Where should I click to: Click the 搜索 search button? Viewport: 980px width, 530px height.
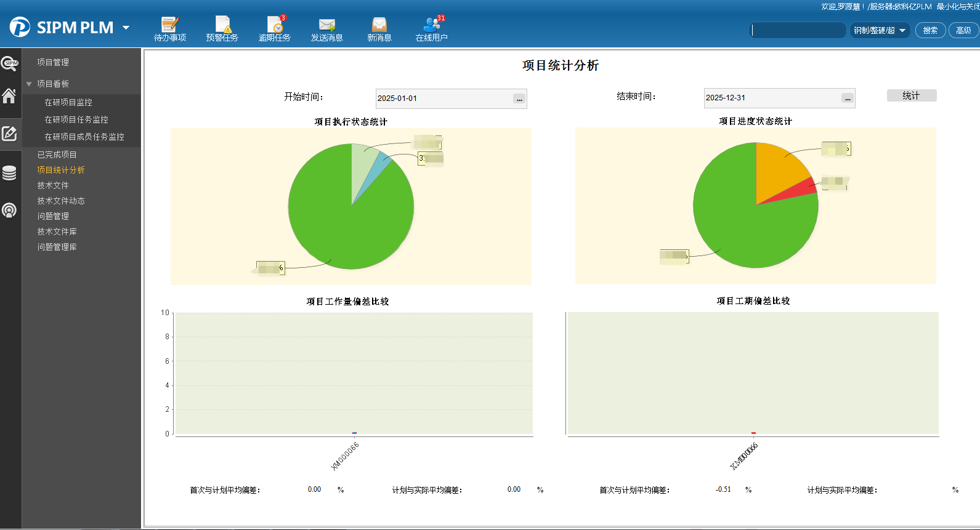(x=930, y=30)
